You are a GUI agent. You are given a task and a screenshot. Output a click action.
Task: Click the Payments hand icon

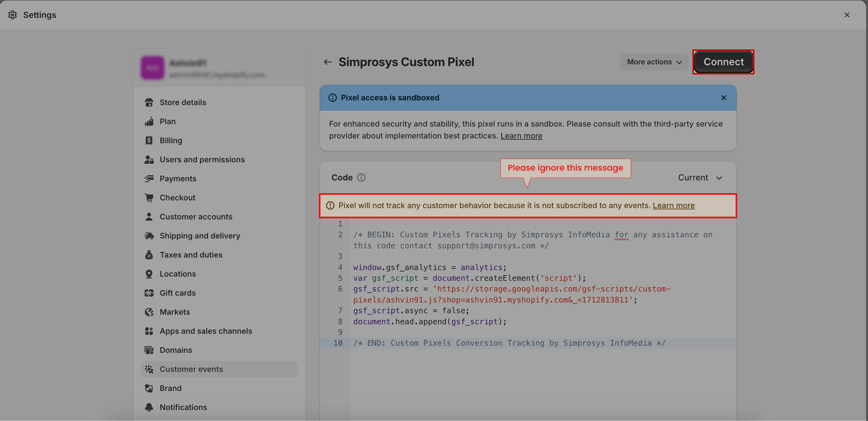[x=149, y=178]
